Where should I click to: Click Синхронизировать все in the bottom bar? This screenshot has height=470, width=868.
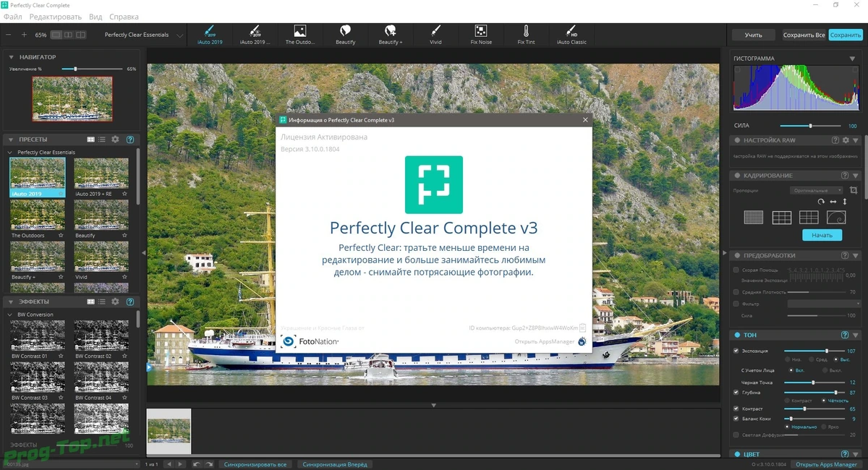click(255, 464)
